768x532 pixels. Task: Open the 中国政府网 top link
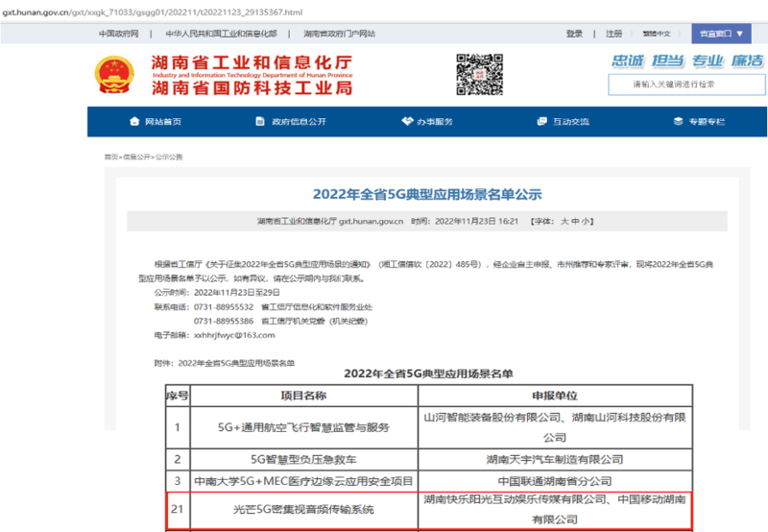coord(119,34)
